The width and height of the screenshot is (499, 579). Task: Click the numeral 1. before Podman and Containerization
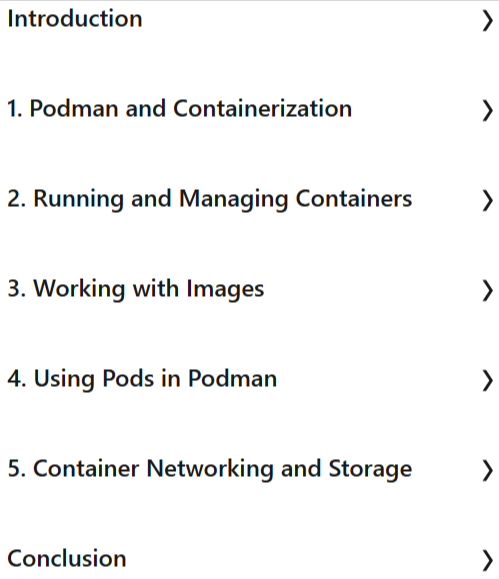(15, 109)
